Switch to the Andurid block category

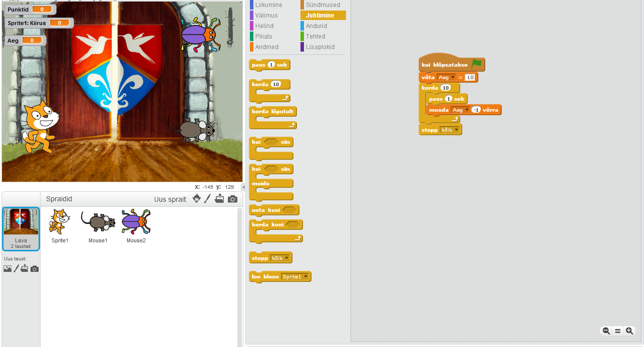click(x=316, y=26)
